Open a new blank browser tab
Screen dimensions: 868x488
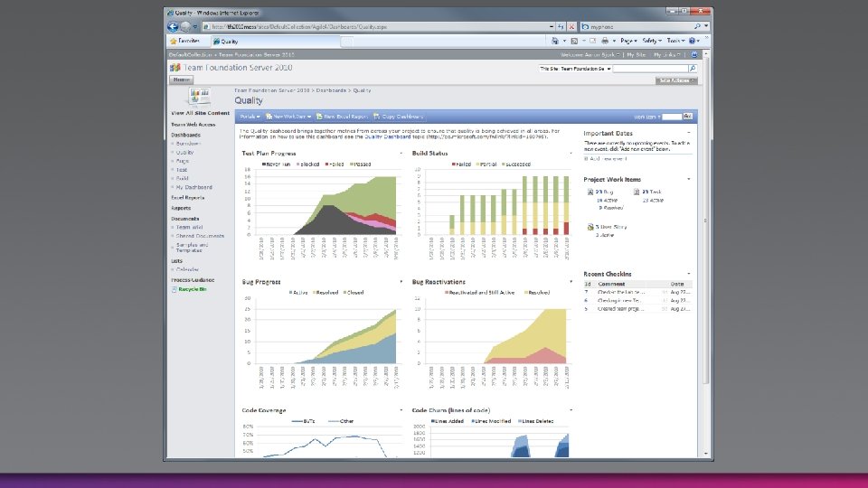pos(347,42)
